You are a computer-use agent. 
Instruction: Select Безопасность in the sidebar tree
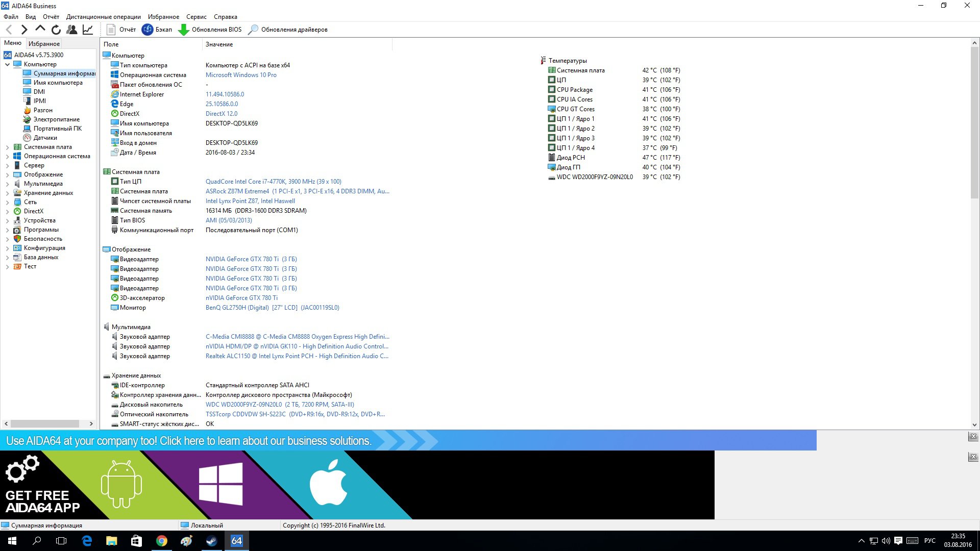[43, 239]
